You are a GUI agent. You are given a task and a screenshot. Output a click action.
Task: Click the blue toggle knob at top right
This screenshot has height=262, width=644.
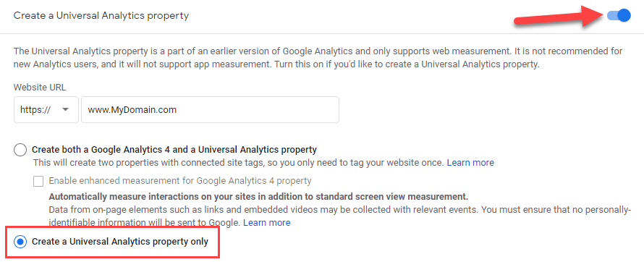tap(624, 16)
